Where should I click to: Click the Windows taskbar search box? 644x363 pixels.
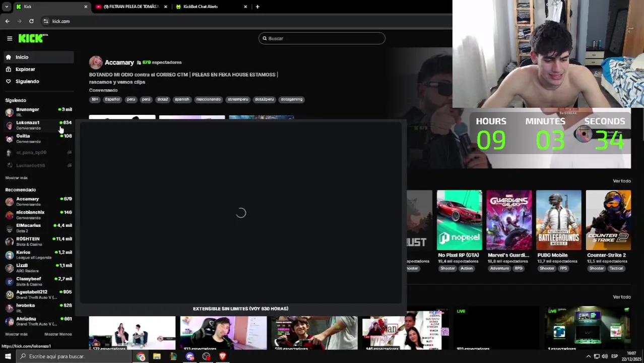pos(75,356)
